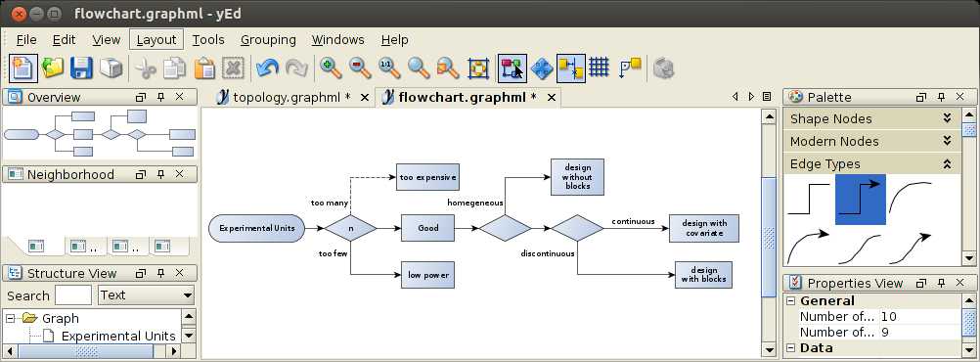Viewport: 980px width, 362px height.
Task: Close the flowchart.graphml tab
Action: tap(552, 98)
